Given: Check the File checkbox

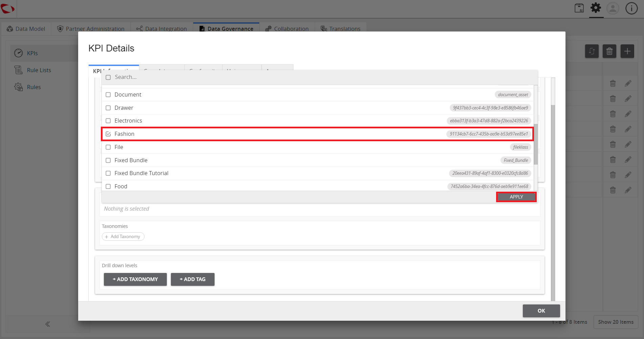Looking at the screenshot, I should pyautogui.click(x=108, y=147).
